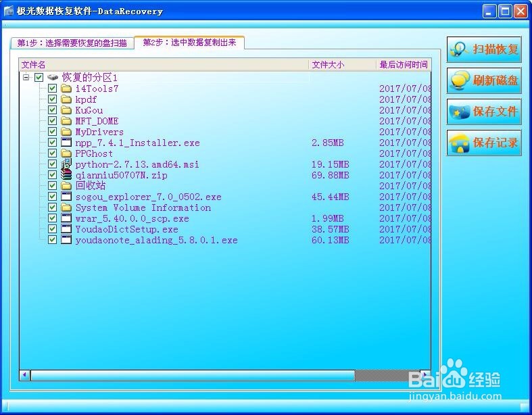Viewport: 532px width, 415px height.
Task: Click the sogou_explorer_7.0_0502.exe file icon
Action: pos(66,197)
